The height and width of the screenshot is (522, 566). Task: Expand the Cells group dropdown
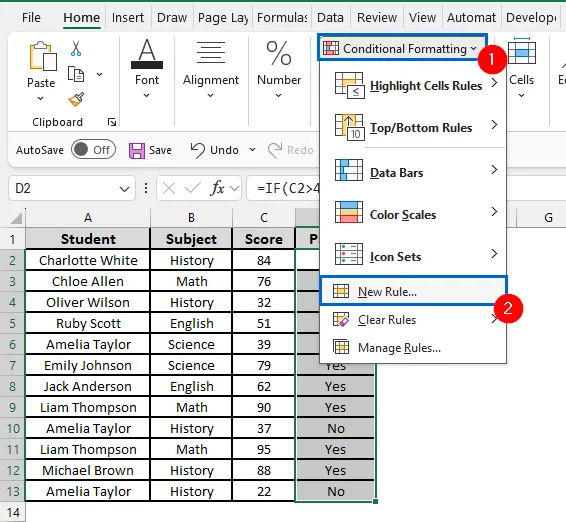(521, 95)
